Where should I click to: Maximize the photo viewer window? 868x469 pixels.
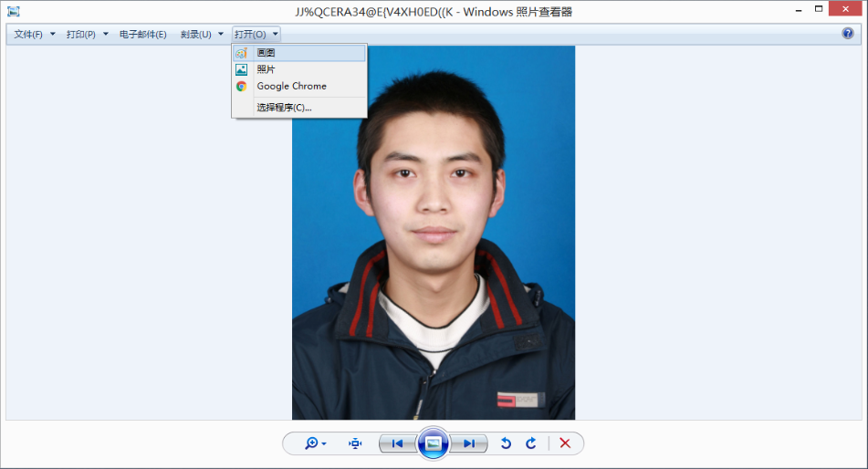pyautogui.click(x=819, y=9)
